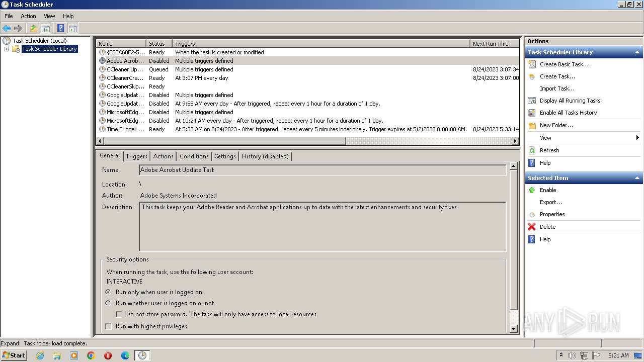Click the Properties clock icon

point(532,215)
